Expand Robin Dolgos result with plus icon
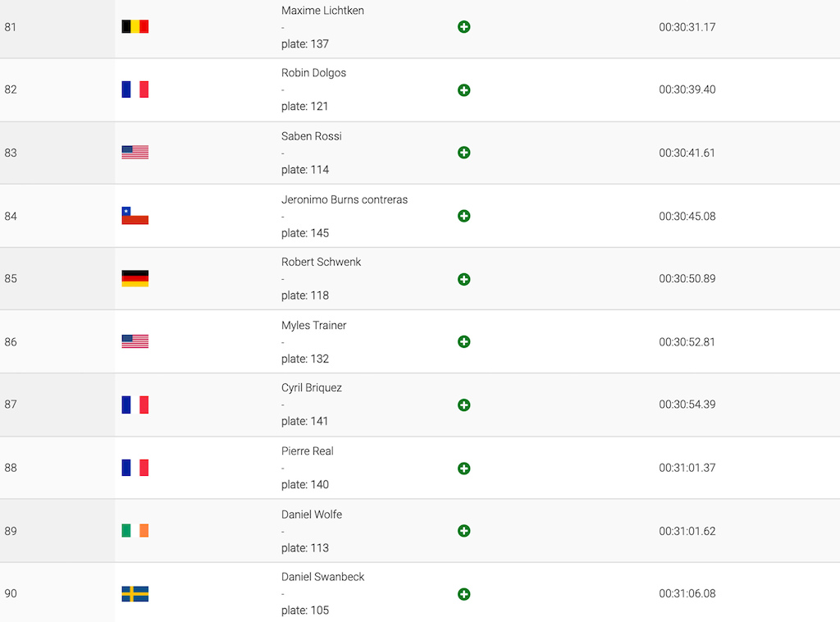This screenshot has height=622, width=840. 464,90
